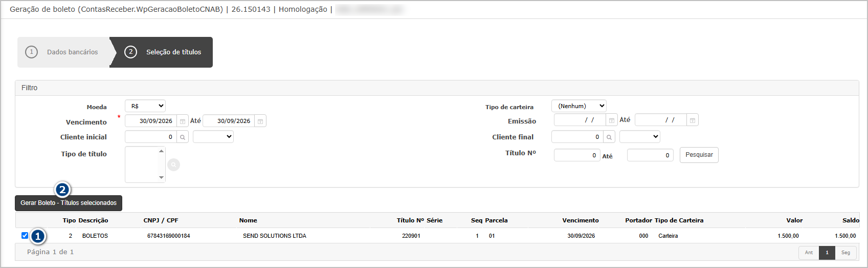Viewport: 868px width, 268px height.
Task: Open calendar for Vencimento end date
Action: point(260,121)
